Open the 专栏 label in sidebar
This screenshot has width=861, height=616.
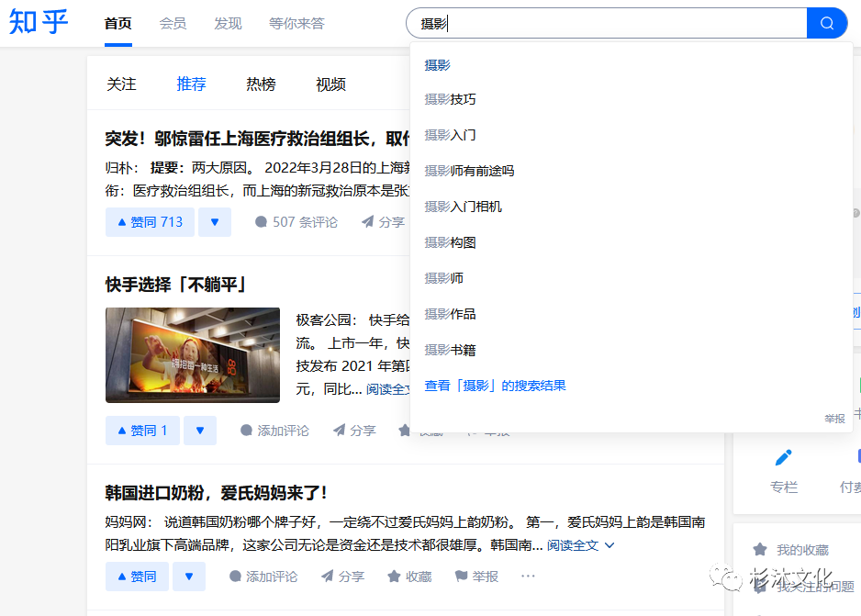(x=784, y=487)
